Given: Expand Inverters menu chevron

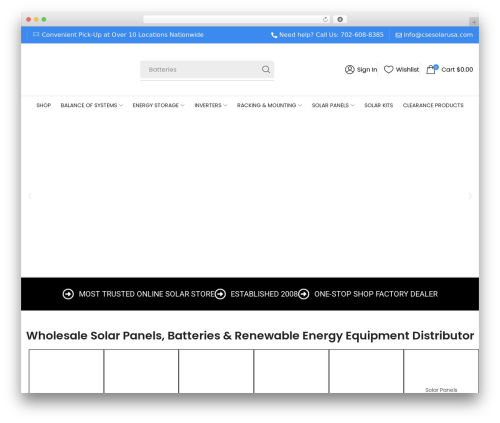Looking at the screenshot, I should point(225,105).
